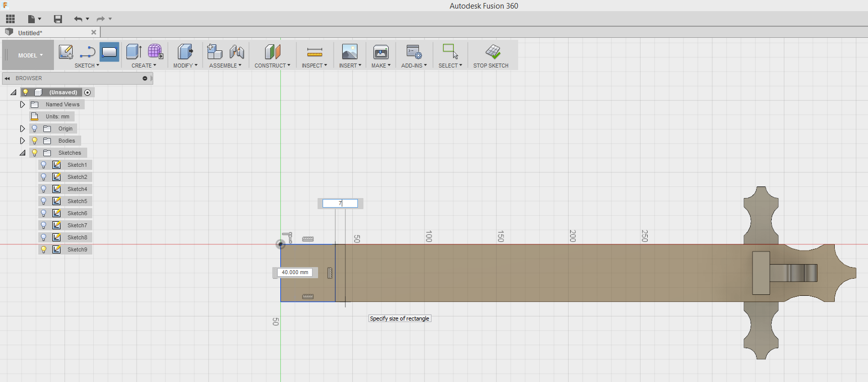The width and height of the screenshot is (868, 382).
Task: Click the Scripts and Add-Ins icon
Action: tap(414, 51)
